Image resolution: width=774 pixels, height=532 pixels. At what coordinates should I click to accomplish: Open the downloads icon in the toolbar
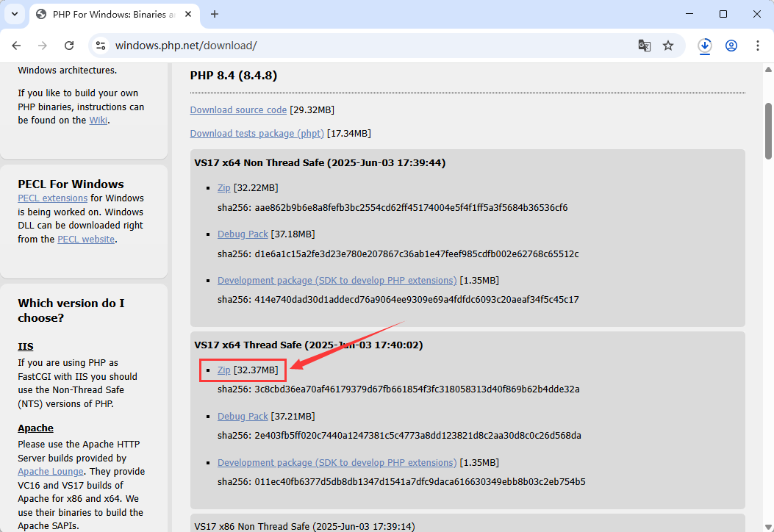pos(704,46)
